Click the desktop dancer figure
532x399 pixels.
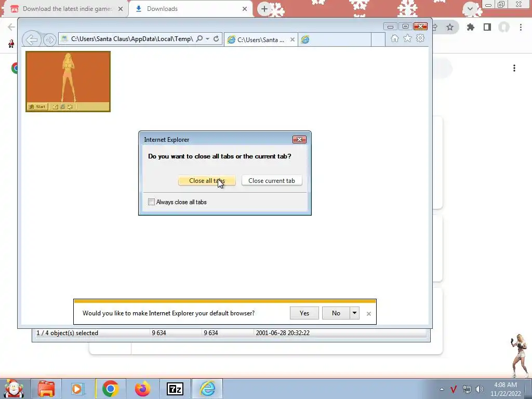click(x=520, y=355)
